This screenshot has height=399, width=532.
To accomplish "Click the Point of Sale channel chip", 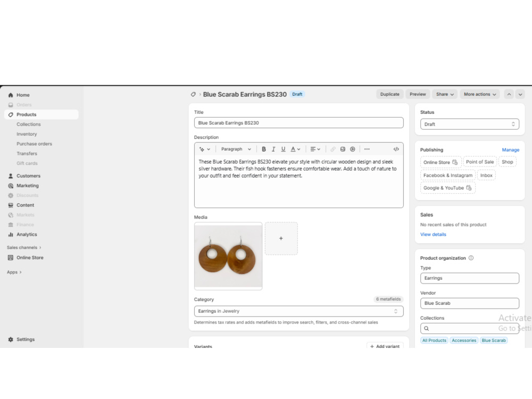I will click(480, 162).
